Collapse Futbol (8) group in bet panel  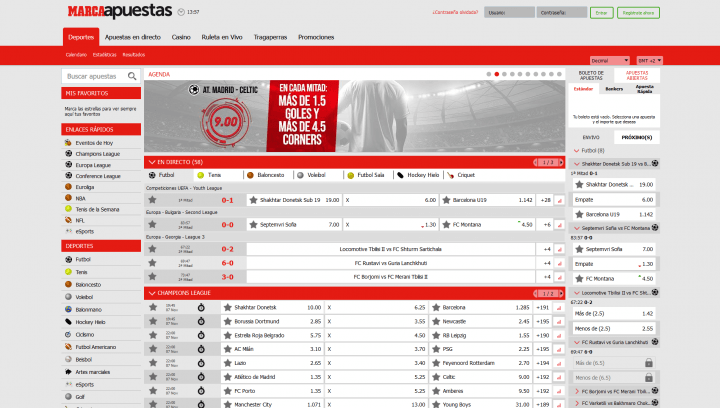point(577,151)
